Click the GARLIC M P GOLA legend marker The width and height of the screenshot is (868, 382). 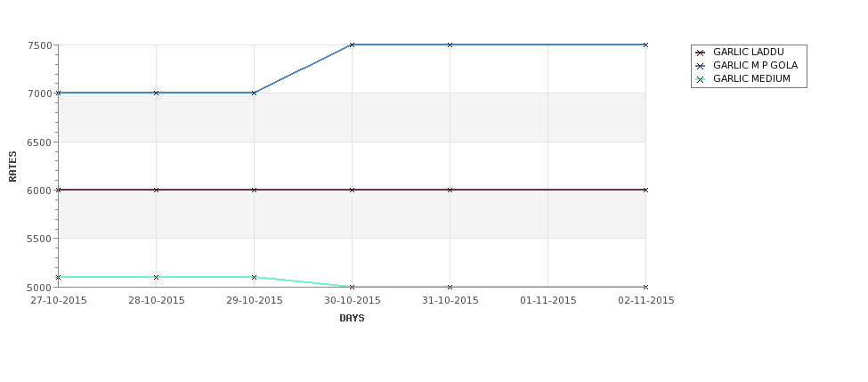(700, 66)
